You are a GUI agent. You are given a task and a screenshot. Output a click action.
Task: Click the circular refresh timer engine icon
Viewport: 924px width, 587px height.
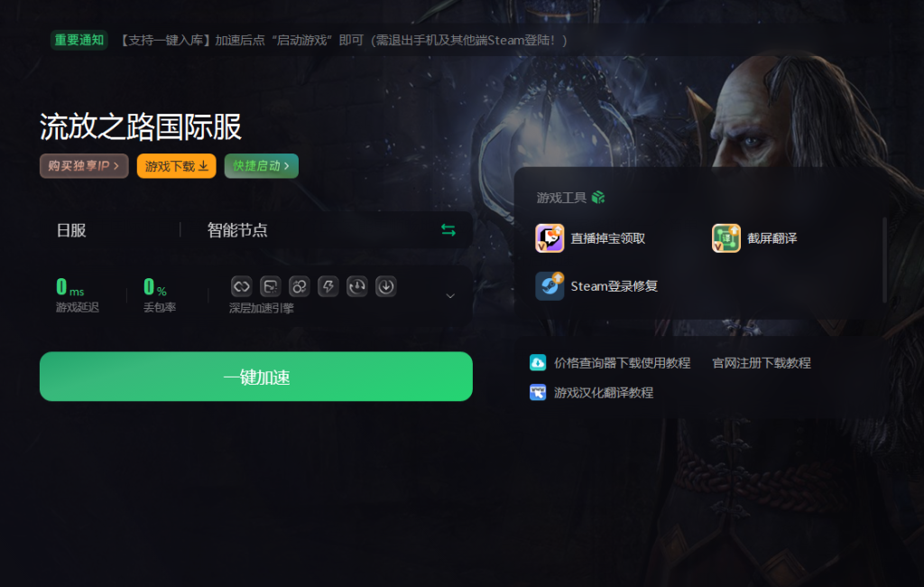[357, 286]
